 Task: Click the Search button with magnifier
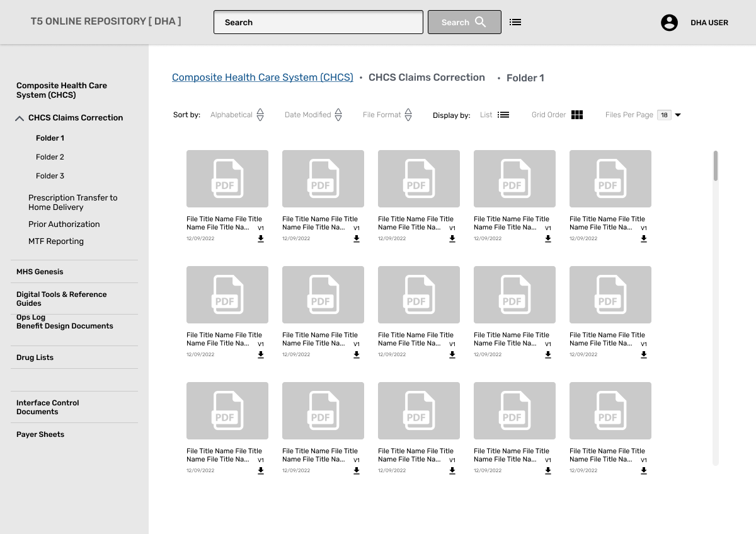[x=464, y=22]
